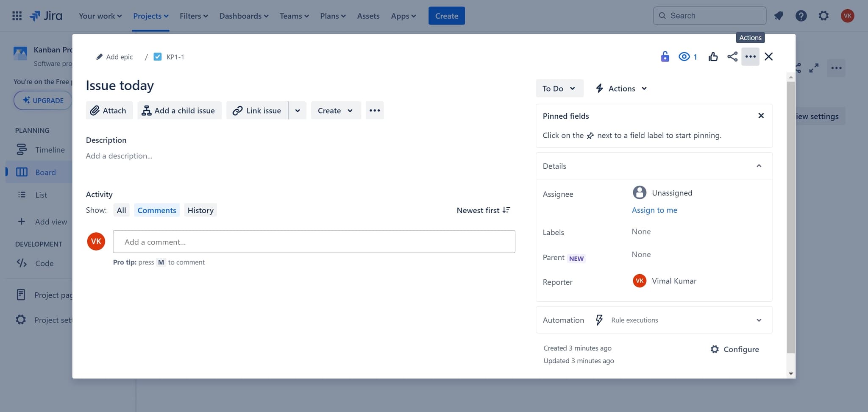Image resolution: width=868 pixels, height=412 pixels.
Task: Open the Jira app switcher grid icon
Action: (17, 16)
